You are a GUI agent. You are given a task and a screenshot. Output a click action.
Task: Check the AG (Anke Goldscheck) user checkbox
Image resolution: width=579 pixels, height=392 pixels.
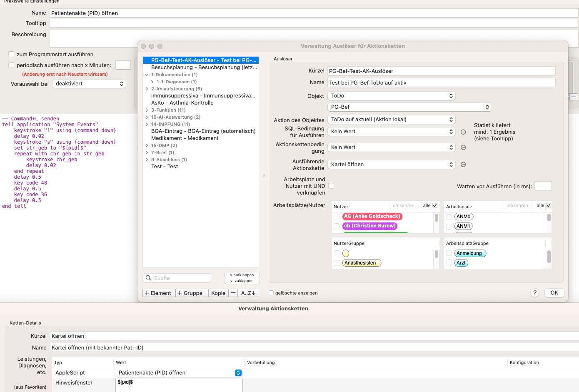(x=337, y=217)
